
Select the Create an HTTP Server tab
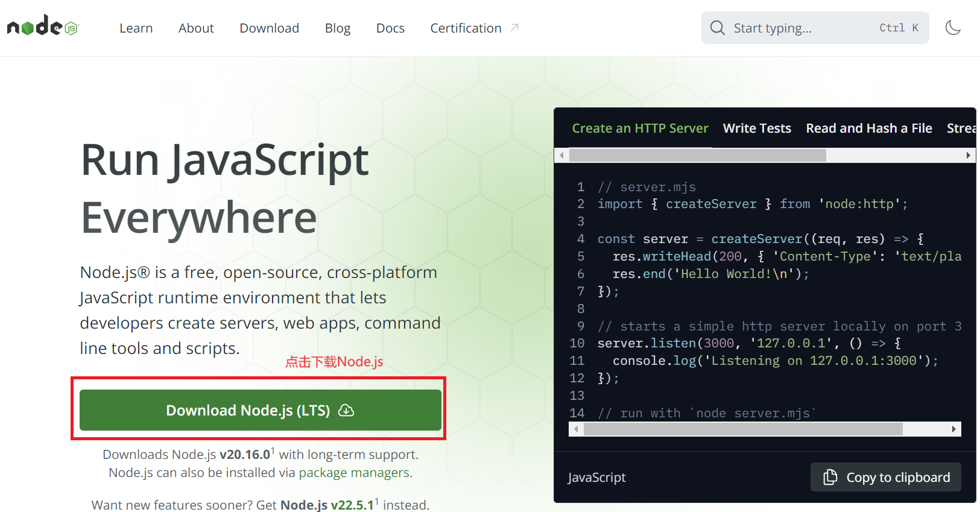(x=640, y=128)
